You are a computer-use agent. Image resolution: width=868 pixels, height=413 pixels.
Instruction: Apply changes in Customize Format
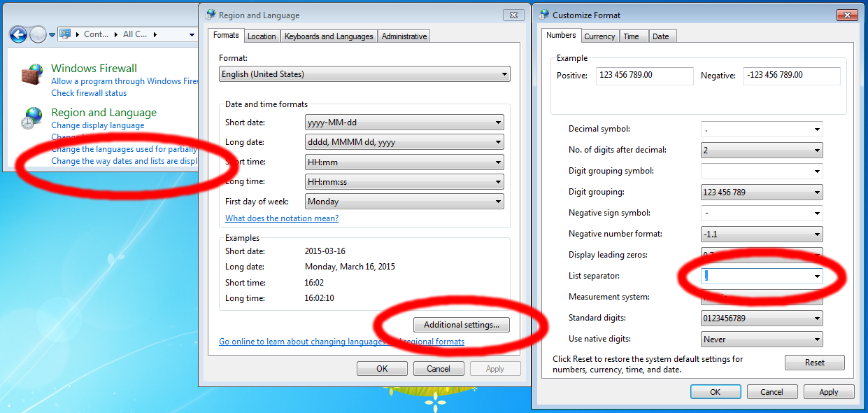829,392
